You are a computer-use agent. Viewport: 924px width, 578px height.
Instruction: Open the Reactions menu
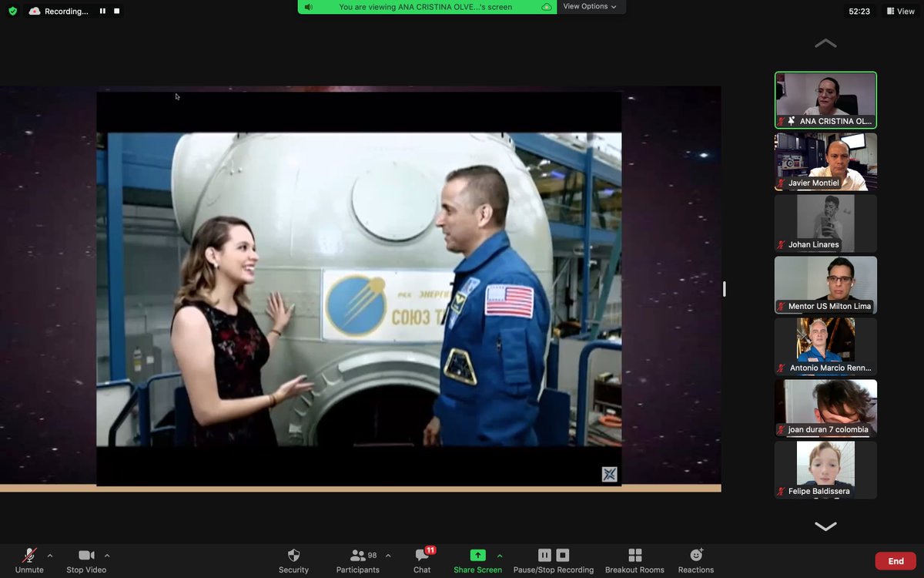pos(696,560)
